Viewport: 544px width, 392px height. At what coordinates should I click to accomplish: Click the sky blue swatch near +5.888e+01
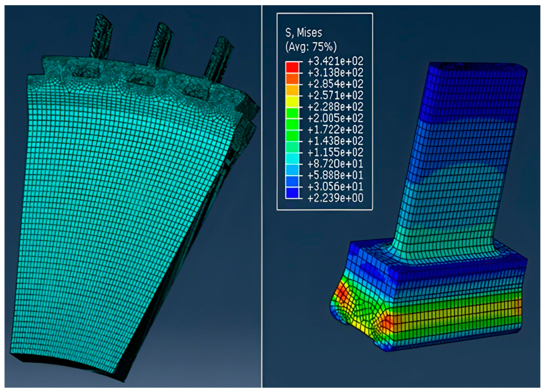(x=292, y=170)
